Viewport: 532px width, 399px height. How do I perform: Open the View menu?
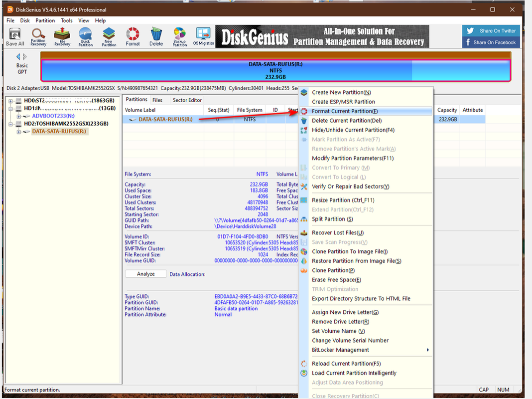[x=84, y=20]
